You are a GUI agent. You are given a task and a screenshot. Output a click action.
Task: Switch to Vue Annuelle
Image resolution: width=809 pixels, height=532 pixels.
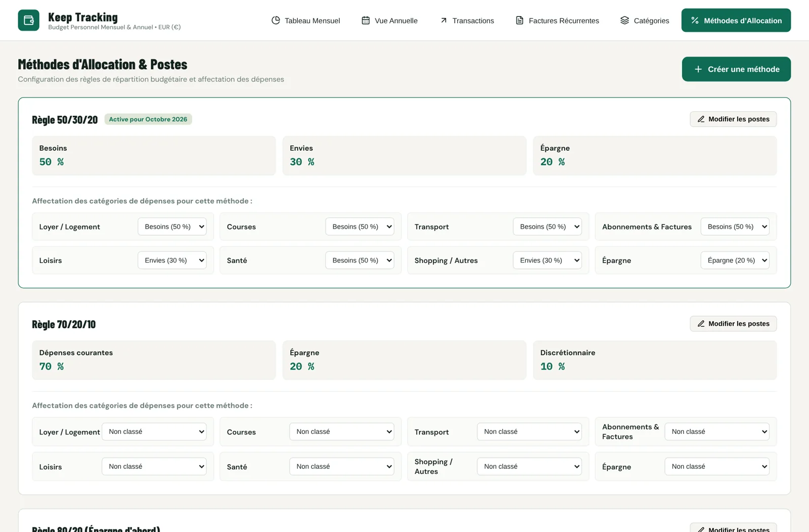click(x=389, y=20)
